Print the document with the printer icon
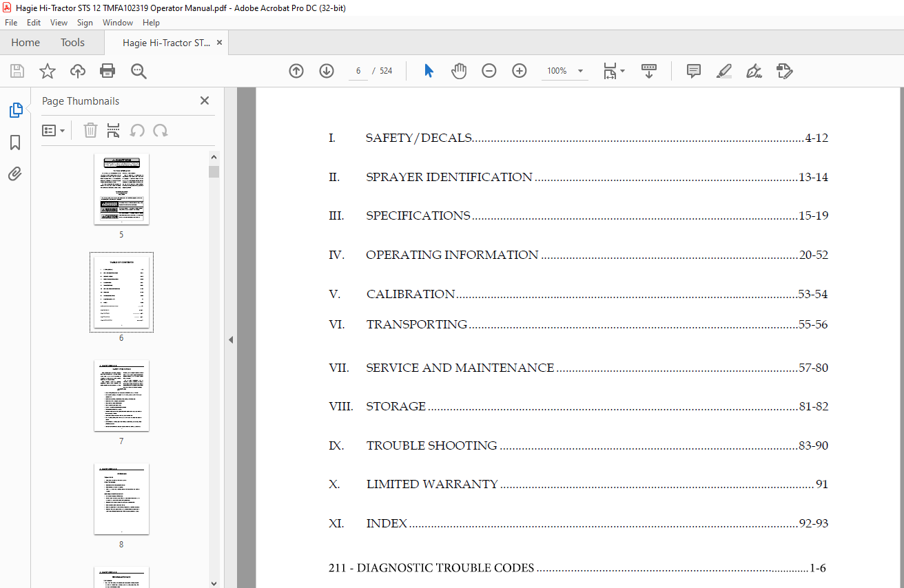 [x=107, y=71]
